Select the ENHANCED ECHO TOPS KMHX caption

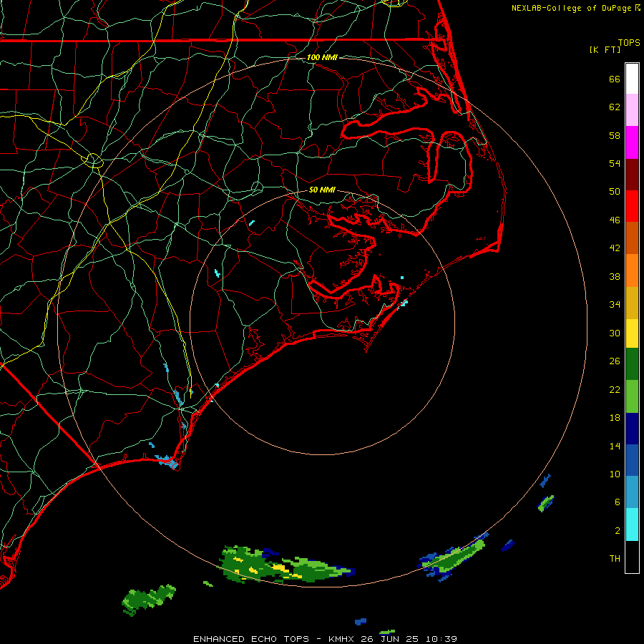point(325,639)
